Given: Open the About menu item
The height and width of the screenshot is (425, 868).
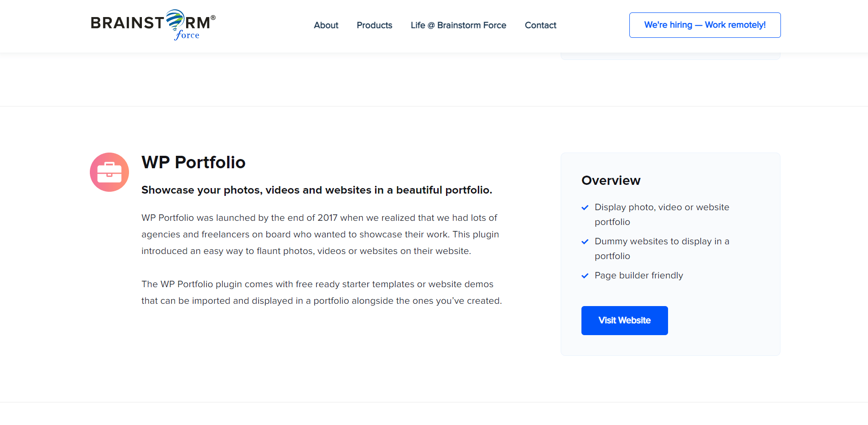Looking at the screenshot, I should point(326,25).
